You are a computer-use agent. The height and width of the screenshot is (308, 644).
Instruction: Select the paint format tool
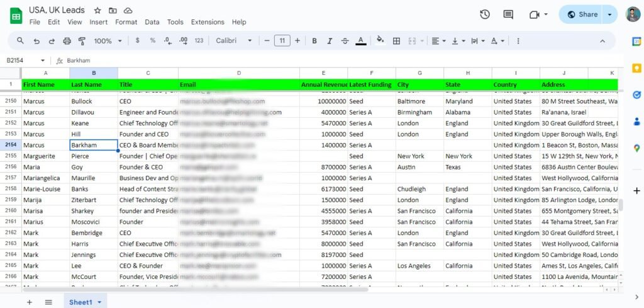(82, 41)
